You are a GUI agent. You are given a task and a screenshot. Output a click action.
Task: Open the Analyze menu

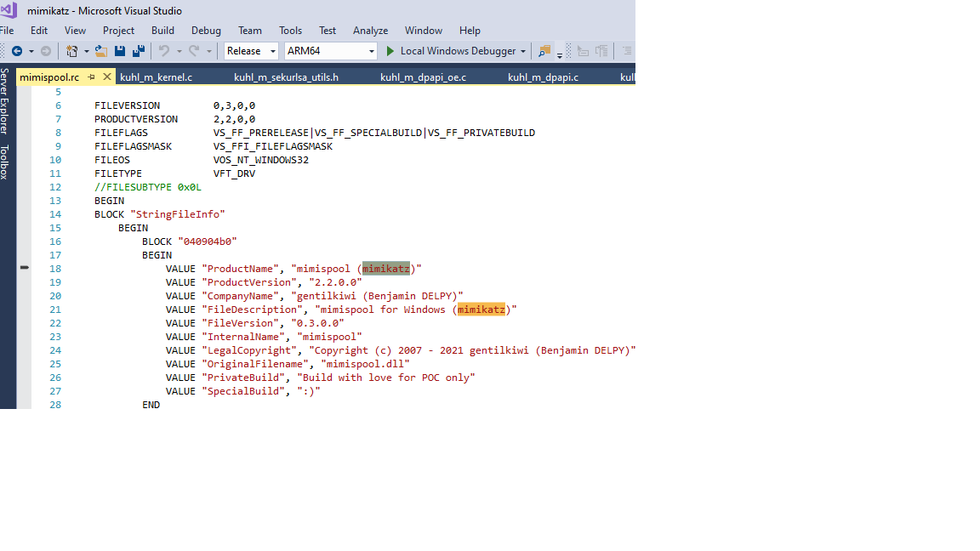(x=370, y=31)
